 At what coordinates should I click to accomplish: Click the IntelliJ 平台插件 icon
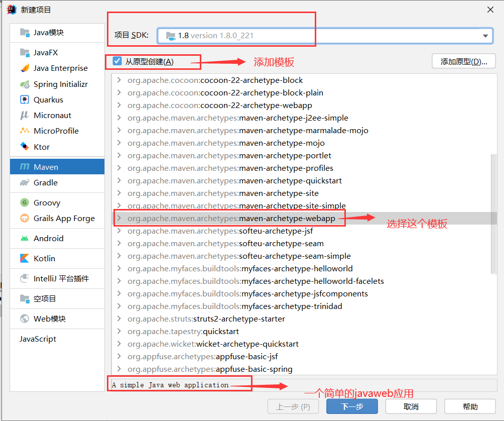25,278
